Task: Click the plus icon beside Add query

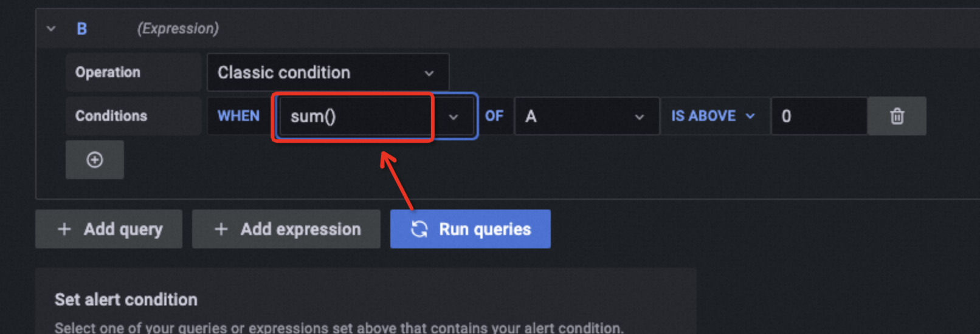Action: 64,229
